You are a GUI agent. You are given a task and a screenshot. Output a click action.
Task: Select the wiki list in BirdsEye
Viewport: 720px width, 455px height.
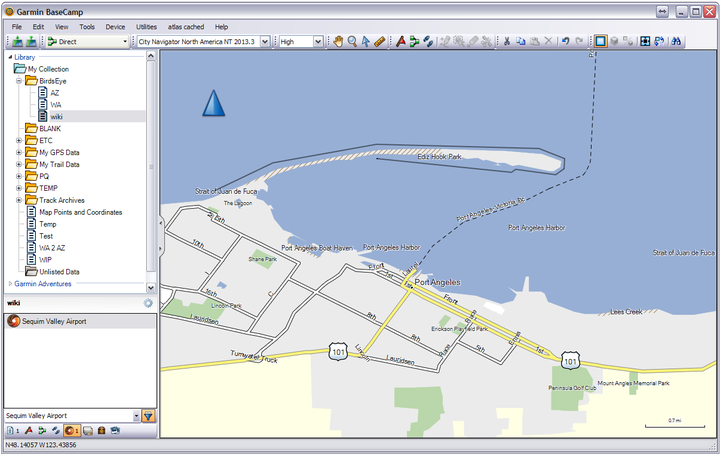pyautogui.click(x=56, y=117)
